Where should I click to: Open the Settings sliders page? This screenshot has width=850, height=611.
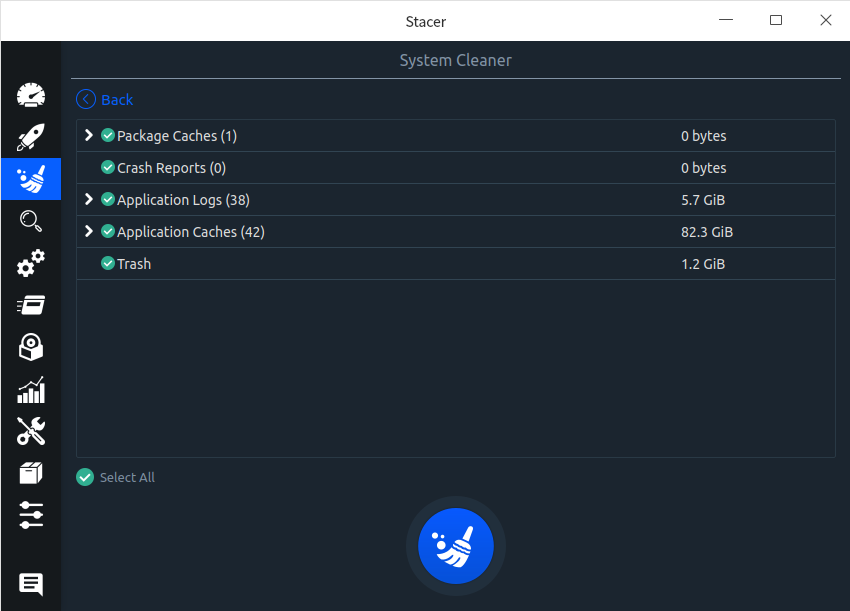point(31,515)
